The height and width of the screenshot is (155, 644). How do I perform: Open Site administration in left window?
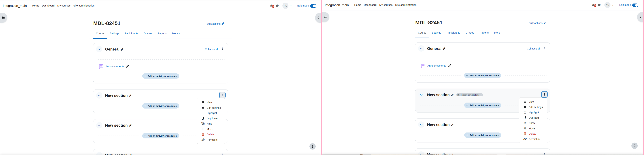84,6
